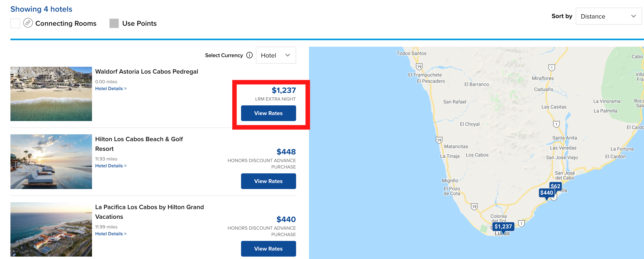Viewport: 644px width, 259px height.
Task: Enable the Connecting Rooms checkbox
Action: coord(15,23)
